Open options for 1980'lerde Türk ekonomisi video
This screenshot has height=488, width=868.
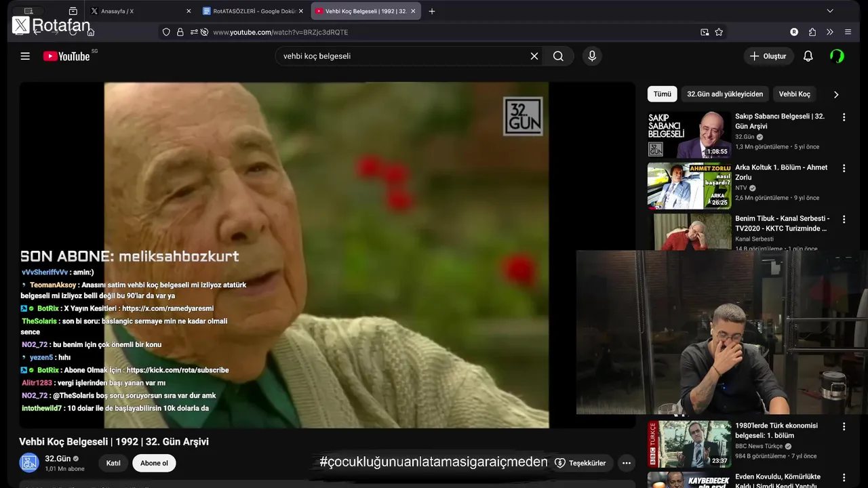click(844, 427)
